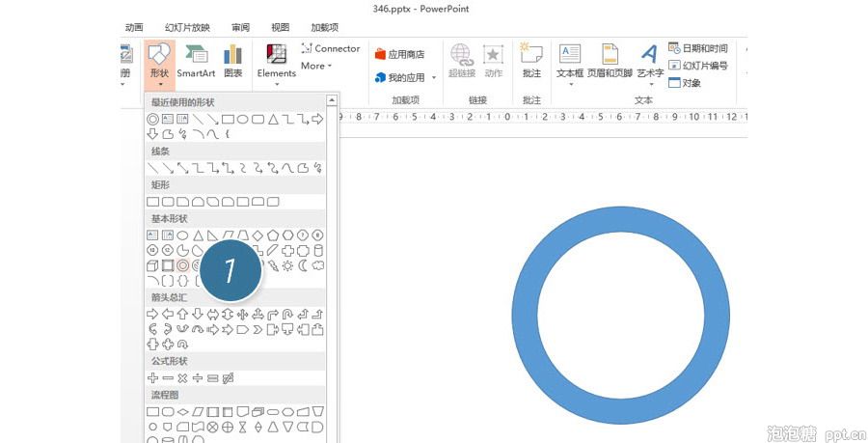Pick the cloud shape in 基本形状
868x443 pixels.
click(x=317, y=265)
